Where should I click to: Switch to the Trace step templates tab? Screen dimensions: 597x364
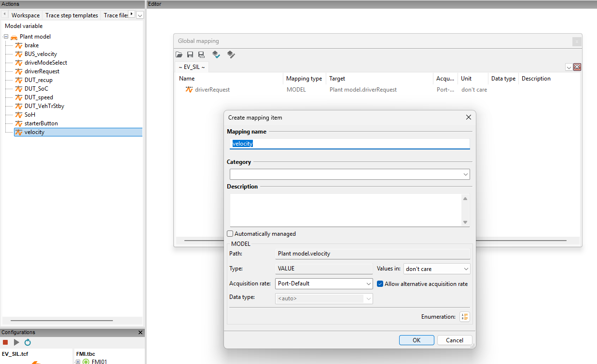[x=72, y=15]
